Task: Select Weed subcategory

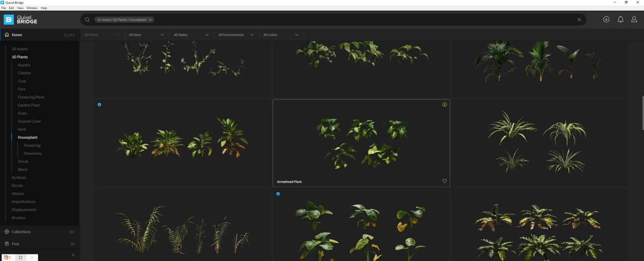Action: pyautogui.click(x=23, y=169)
